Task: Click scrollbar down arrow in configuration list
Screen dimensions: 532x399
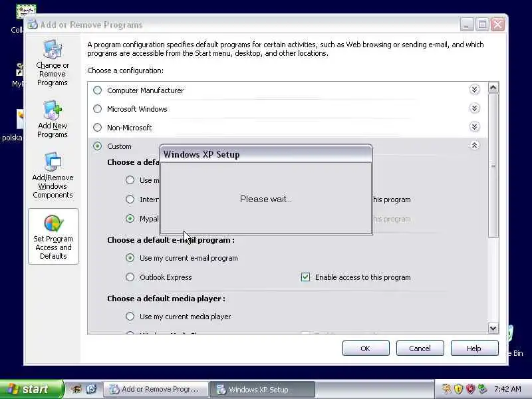Action: (x=493, y=328)
